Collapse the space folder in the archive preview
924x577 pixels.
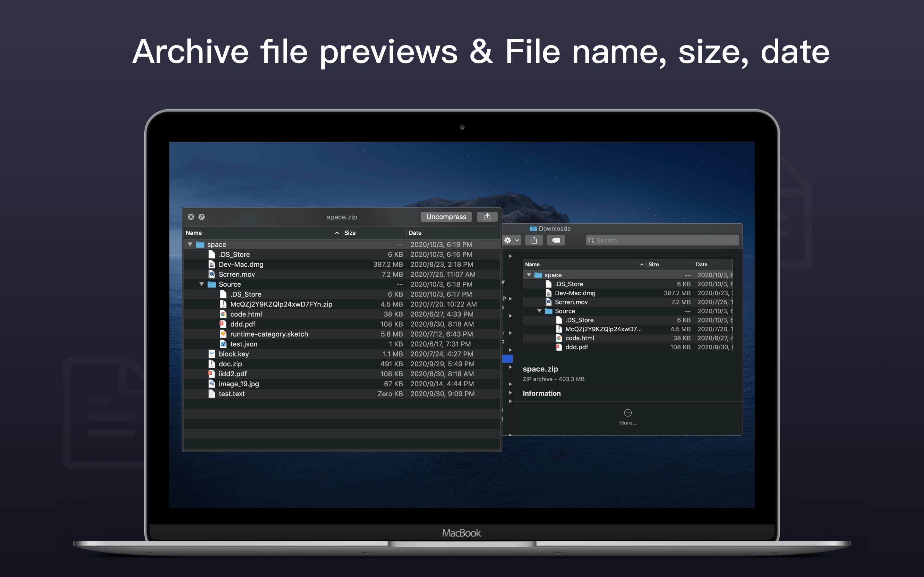pyautogui.click(x=190, y=244)
